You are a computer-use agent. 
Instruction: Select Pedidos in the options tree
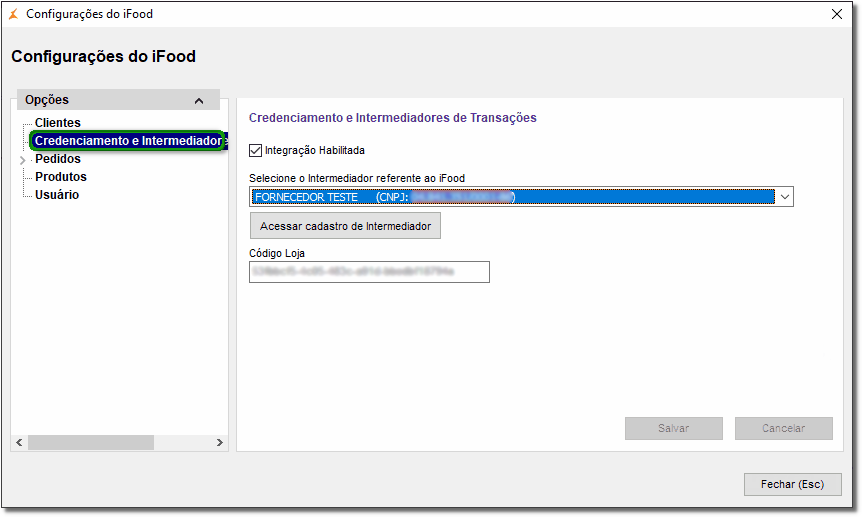pos(58,159)
